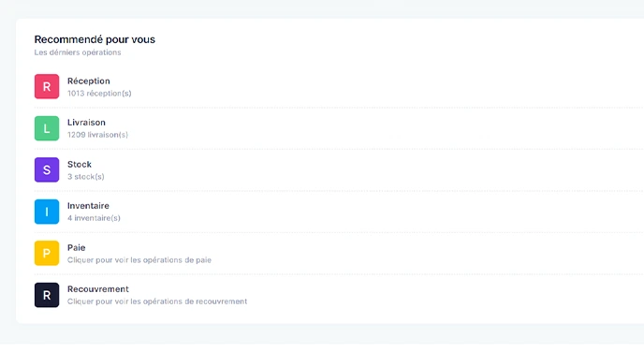This screenshot has height=352, width=644.
Task: Click the 'Les dérniers opérations' subtitle
Action: point(78,52)
